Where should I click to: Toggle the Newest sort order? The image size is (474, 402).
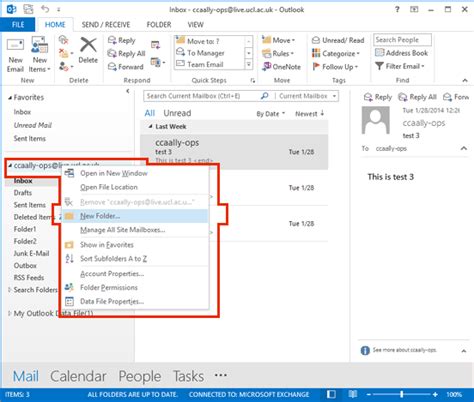click(x=309, y=114)
